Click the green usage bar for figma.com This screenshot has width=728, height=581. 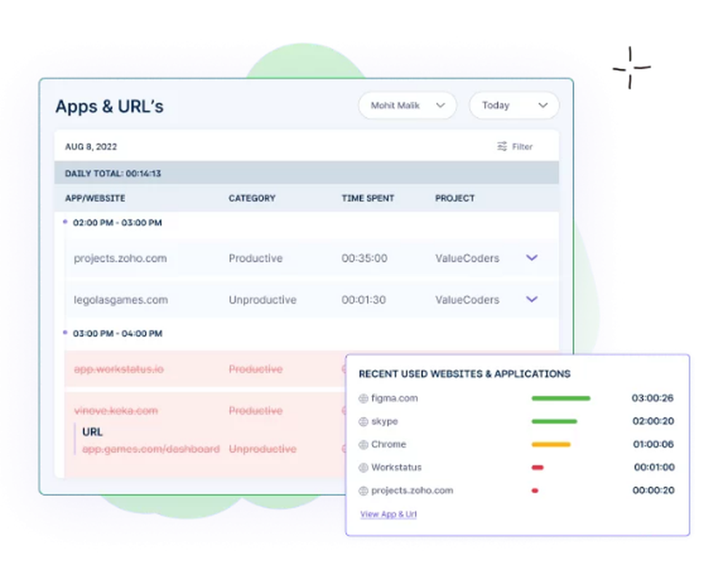click(x=561, y=398)
